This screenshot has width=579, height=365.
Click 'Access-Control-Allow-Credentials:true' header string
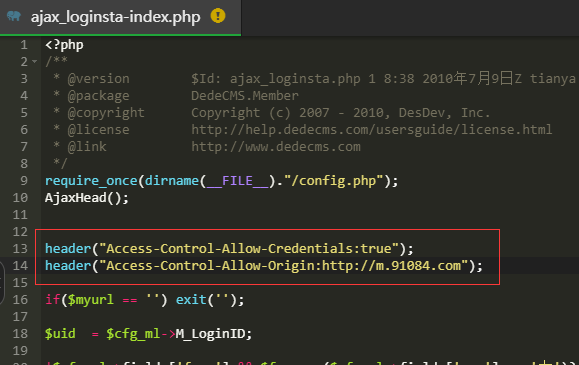[249, 249]
